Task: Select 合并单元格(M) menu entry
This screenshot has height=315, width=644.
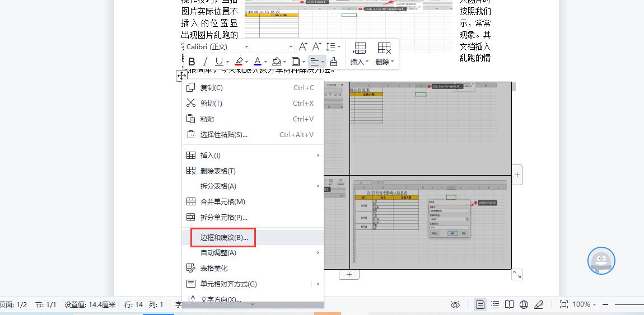Action: point(253,202)
